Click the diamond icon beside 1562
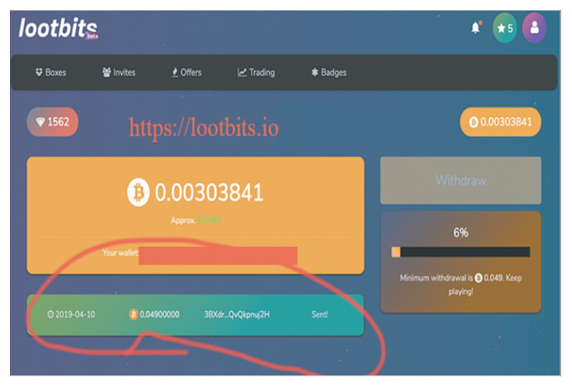 (41, 122)
